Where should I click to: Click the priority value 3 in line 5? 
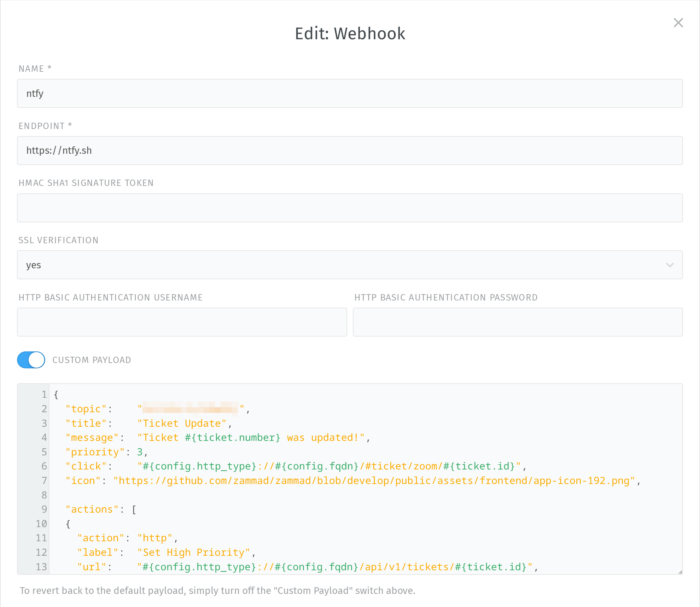pos(140,452)
